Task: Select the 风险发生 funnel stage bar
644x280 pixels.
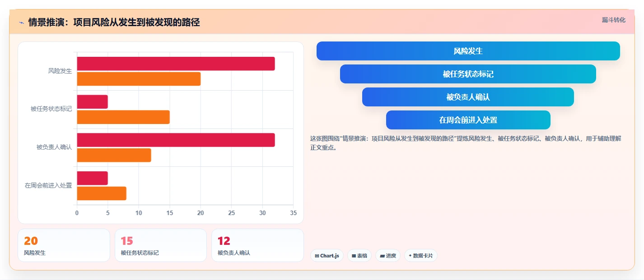Action: (468, 51)
